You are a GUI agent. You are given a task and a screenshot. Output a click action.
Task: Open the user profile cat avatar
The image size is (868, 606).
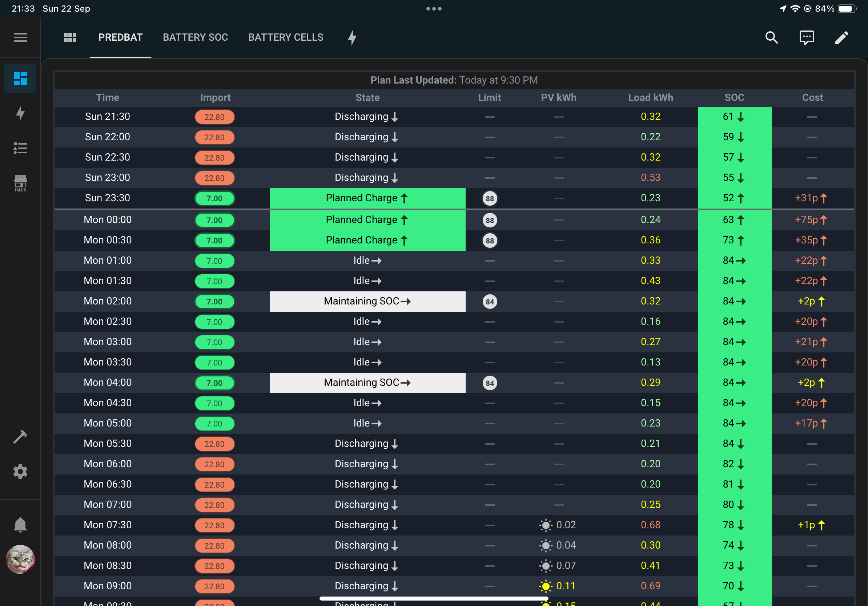[x=20, y=559]
